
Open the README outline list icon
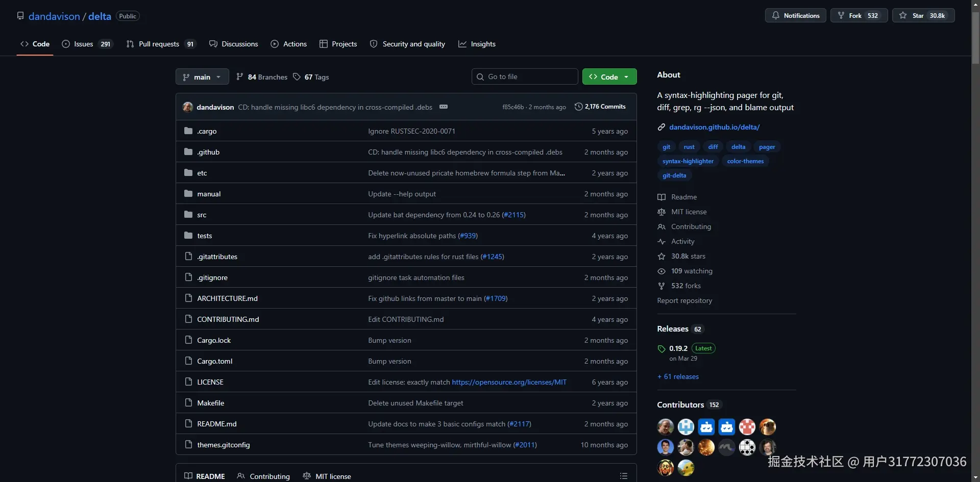624,476
